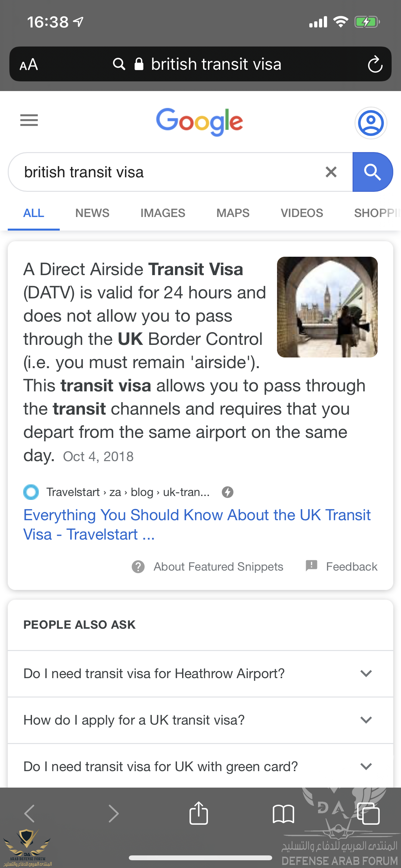Switch to the NEWS tab
This screenshot has width=401, height=868.
92,213
